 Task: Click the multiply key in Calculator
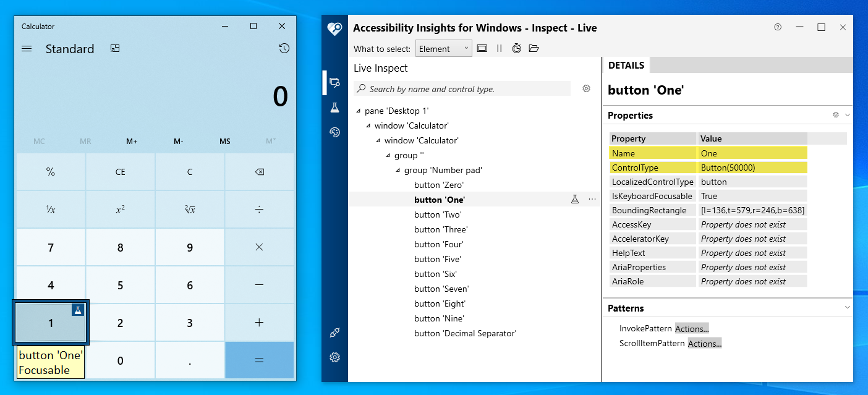pyautogui.click(x=259, y=247)
